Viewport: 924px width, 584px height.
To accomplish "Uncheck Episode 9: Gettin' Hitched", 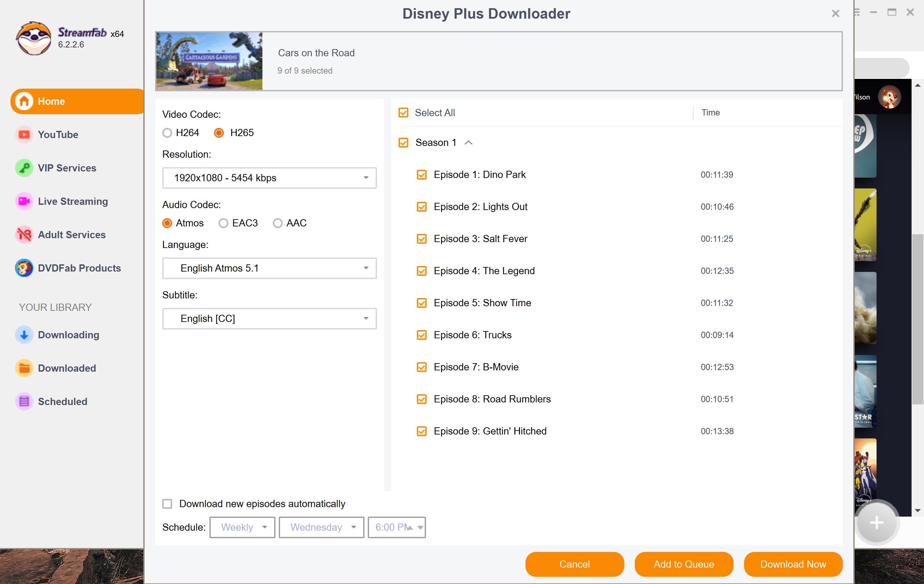I will pos(422,431).
